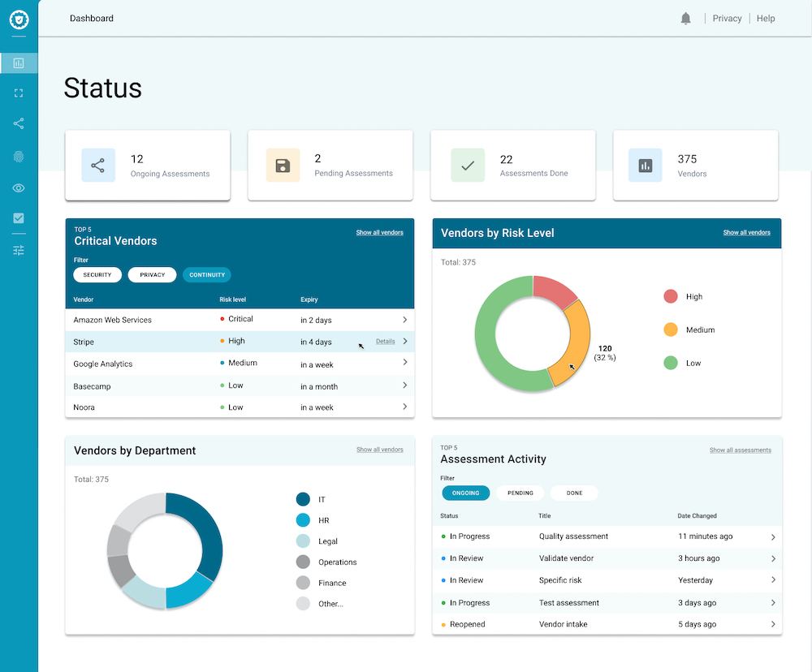This screenshot has width=812, height=672.
Task: Click the eye icon in sidebar
Action: tap(19, 187)
